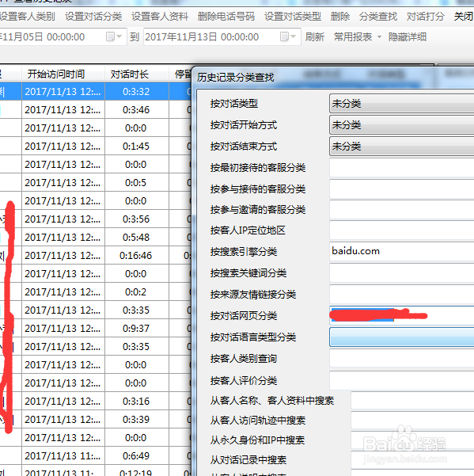474x476 pixels.
Task: Open the 按对话语言类型分类 dropdown
Action: 401,337
